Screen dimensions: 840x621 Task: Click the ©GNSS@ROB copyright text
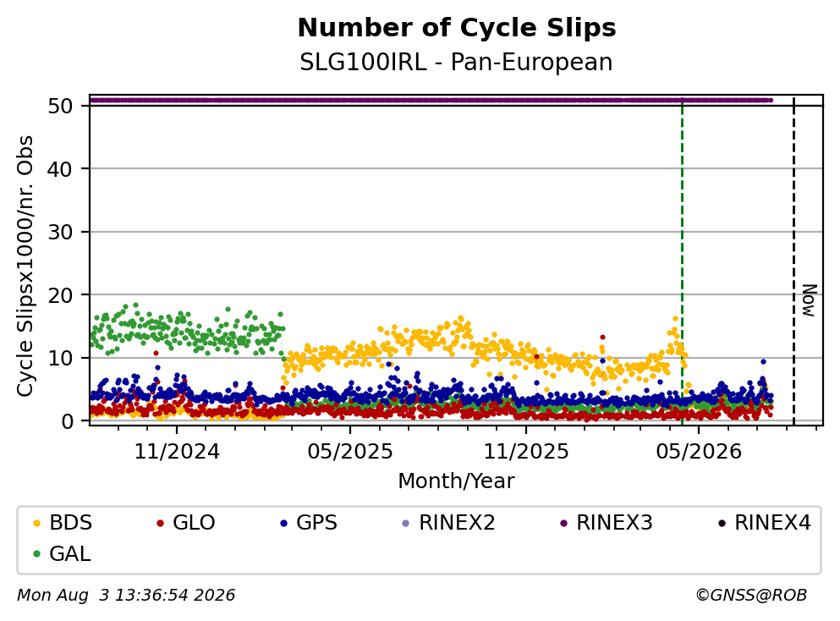(x=751, y=596)
